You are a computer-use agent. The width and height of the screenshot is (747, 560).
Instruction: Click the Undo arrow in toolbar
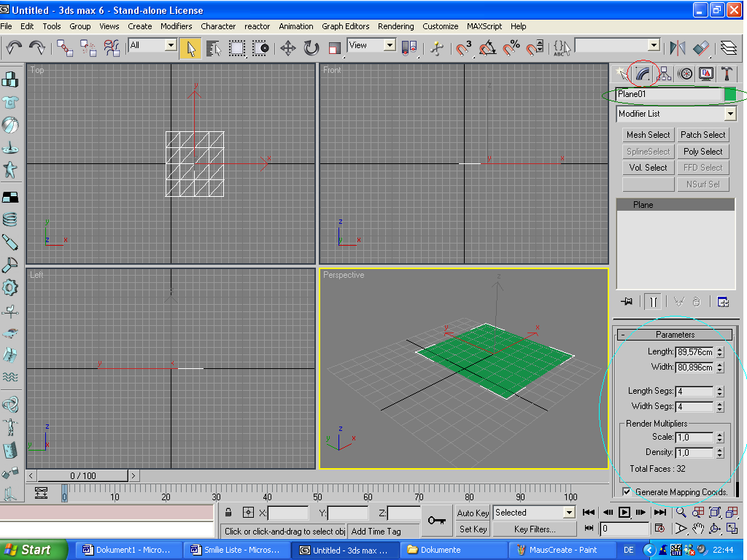point(14,48)
